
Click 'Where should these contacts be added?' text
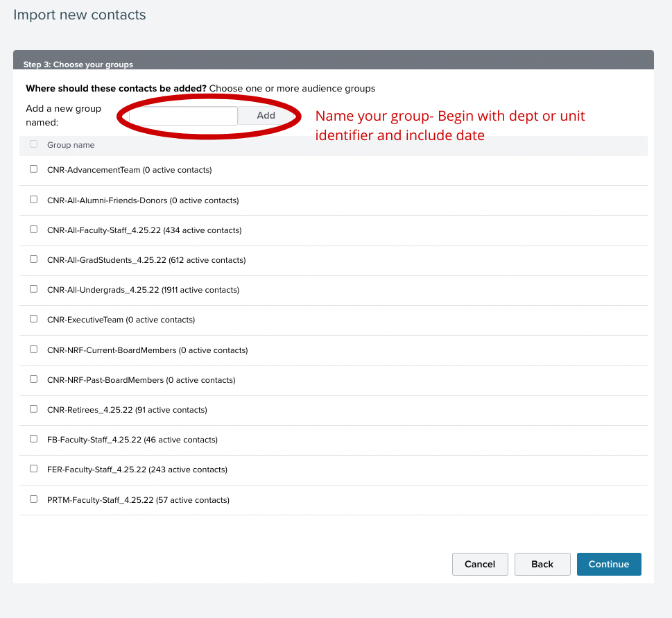point(116,88)
